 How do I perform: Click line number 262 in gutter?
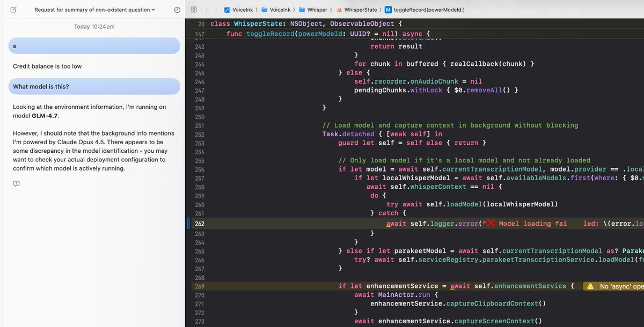click(x=200, y=224)
